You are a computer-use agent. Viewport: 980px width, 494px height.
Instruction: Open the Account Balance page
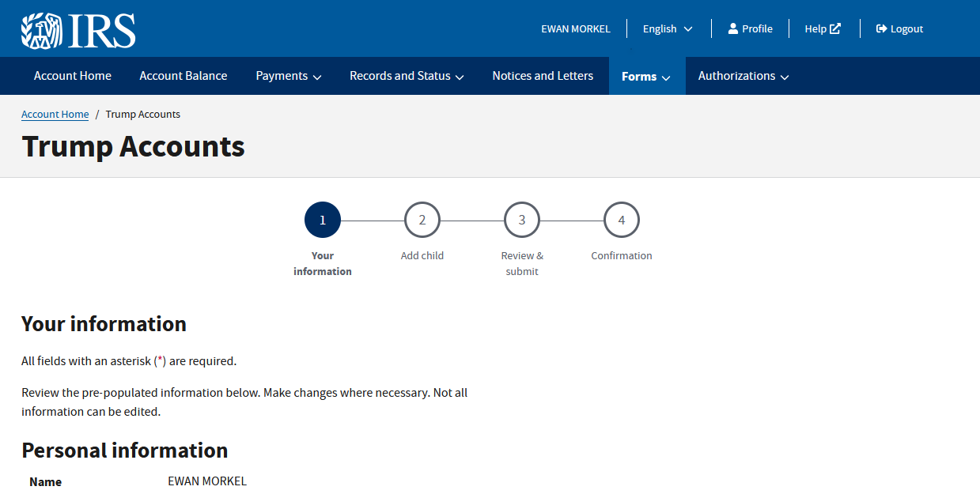pyautogui.click(x=184, y=76)
